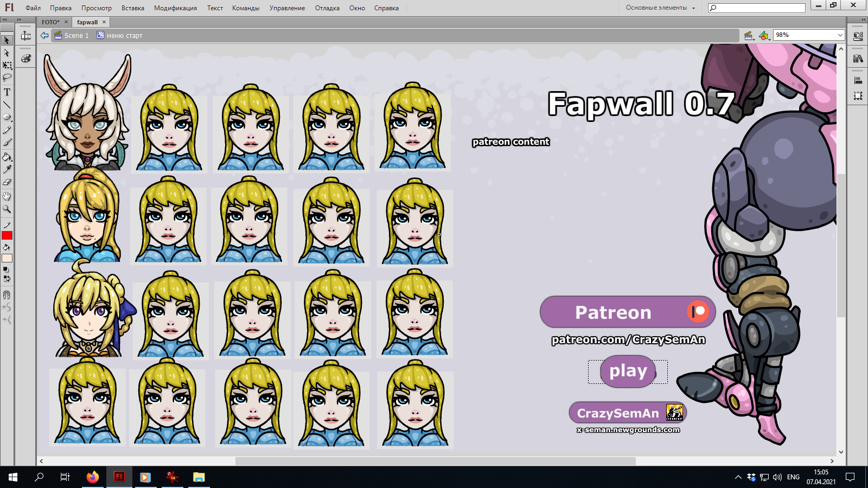Select the Eyedropper tool
Image resolution: width=868 pixels, height=488 pixels.
[x=7, y=170]
